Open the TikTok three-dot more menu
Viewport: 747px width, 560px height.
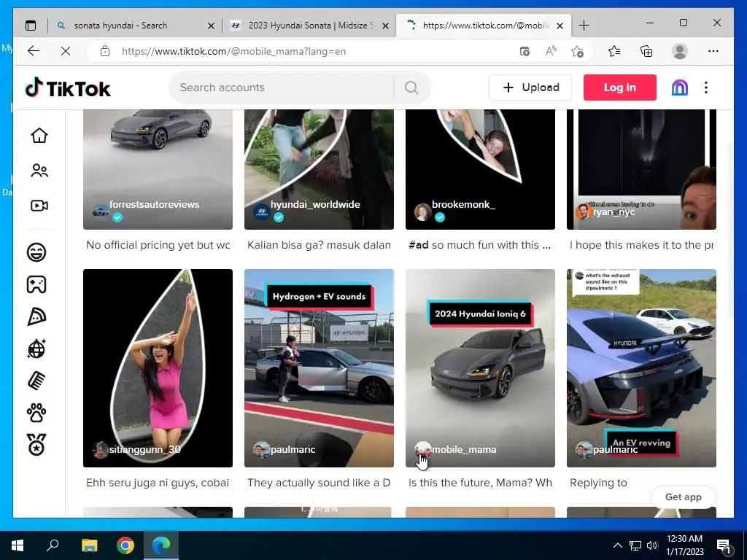pos(706,87)
